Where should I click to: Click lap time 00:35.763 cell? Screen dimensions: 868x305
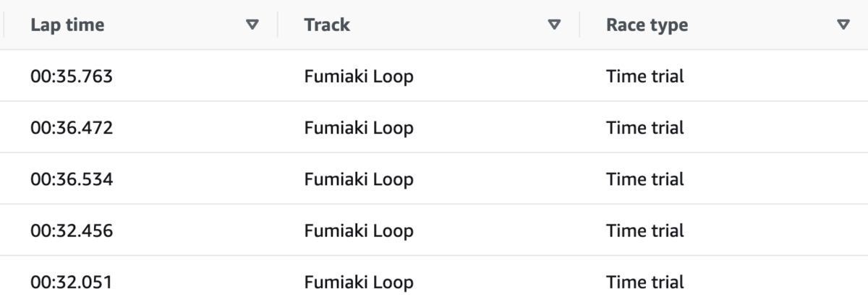point(72,76)
